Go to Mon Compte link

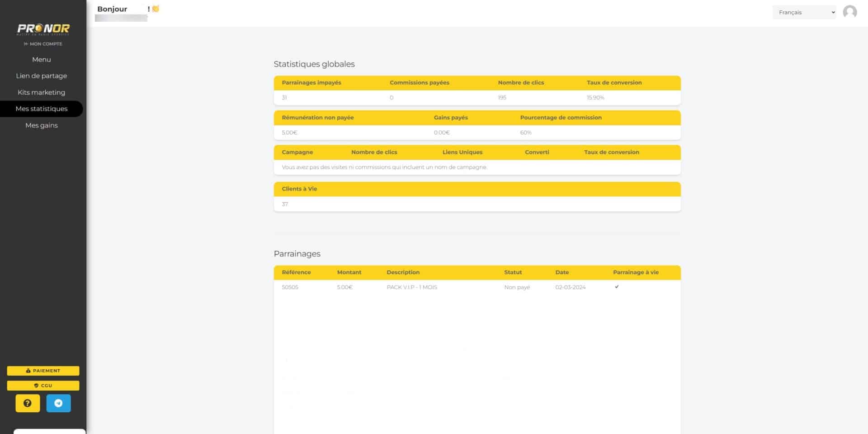click(43, 44)
